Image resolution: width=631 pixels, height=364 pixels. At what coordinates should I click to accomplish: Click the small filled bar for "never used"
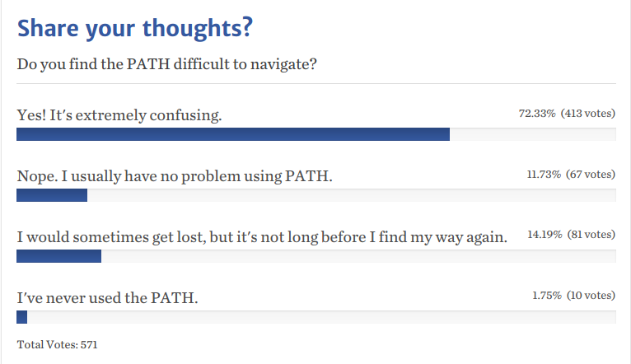click(22, 317)
